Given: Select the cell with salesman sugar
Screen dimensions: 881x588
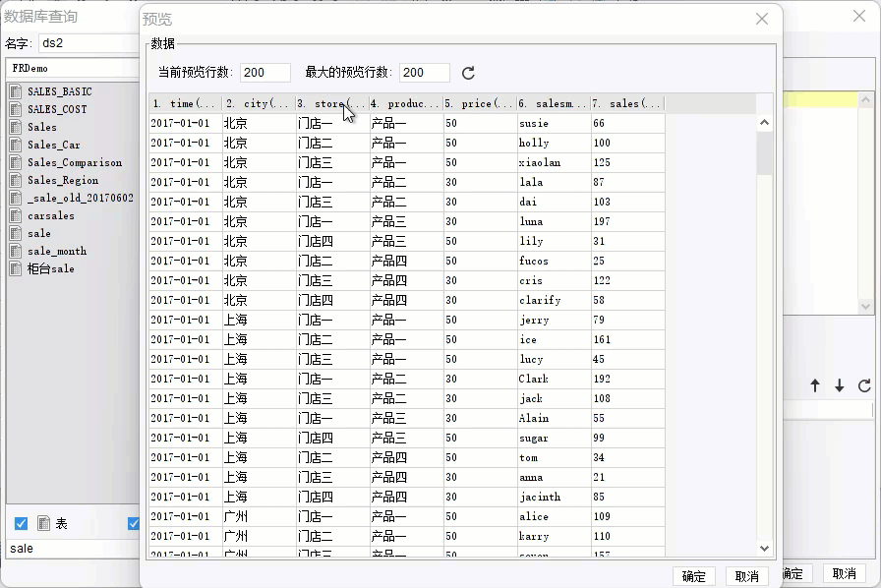Looking at the screenshot, I should [x=554, y=438].
